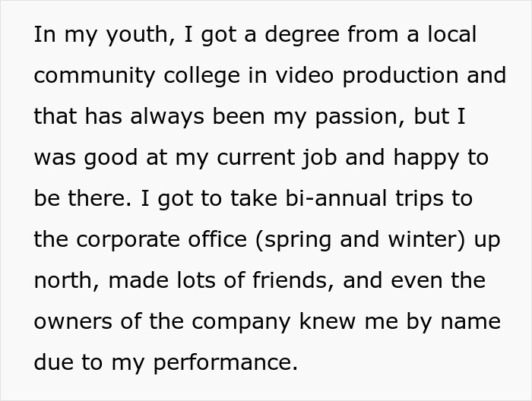Click the word "north" at line start

click(63, 281)
